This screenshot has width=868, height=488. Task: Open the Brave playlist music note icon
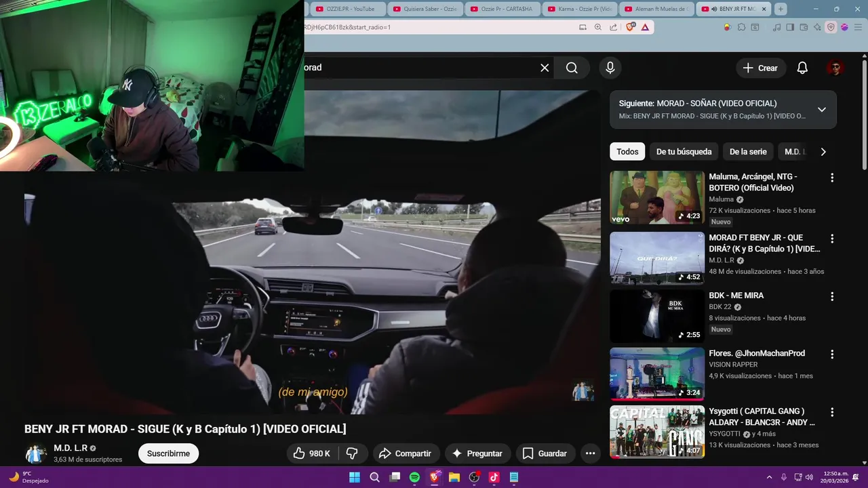[x=778, y=27]
